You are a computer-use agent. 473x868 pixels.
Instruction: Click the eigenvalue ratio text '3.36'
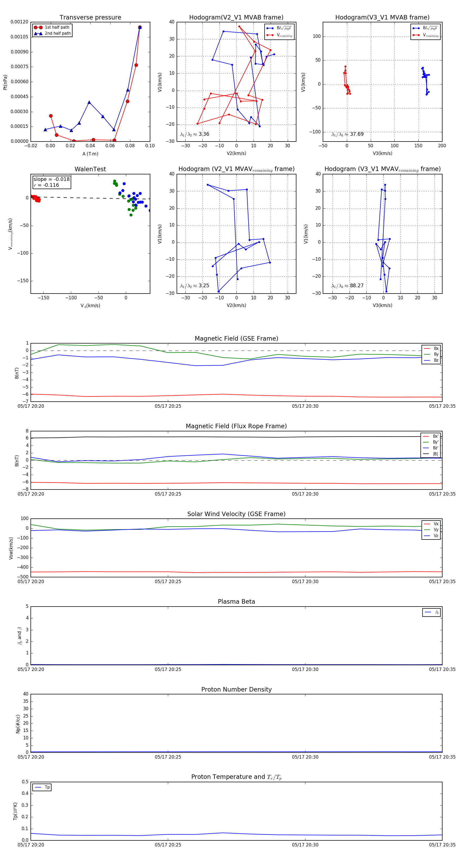(x=204, y=134)
